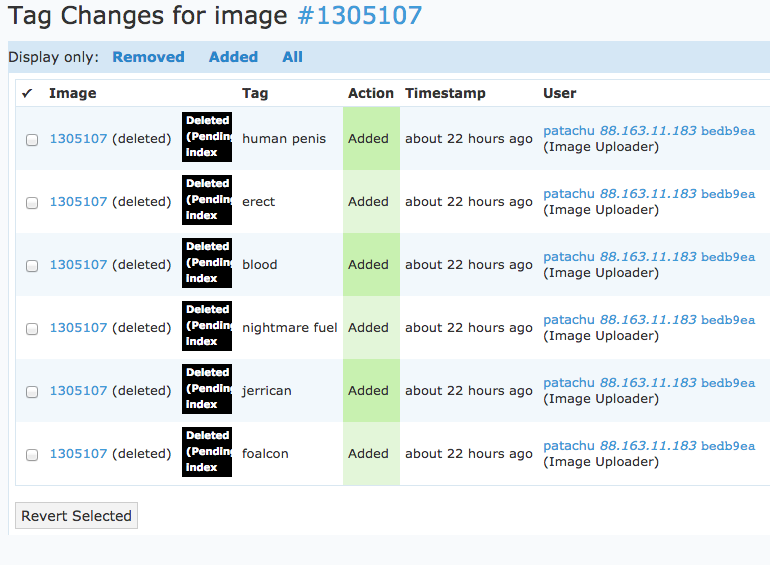Open image #1305107 link in the page title
The image size is (770, 565).
pos(360,16)
